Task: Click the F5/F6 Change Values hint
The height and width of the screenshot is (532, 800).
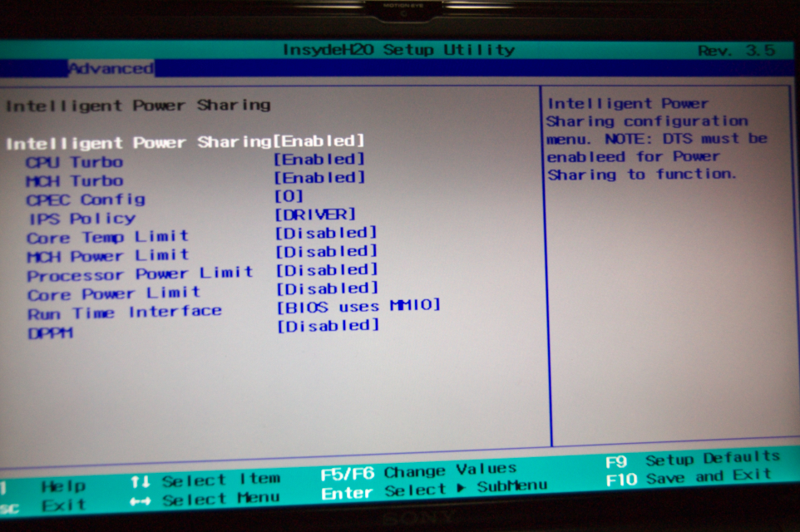Action: [x=419, y=471]
